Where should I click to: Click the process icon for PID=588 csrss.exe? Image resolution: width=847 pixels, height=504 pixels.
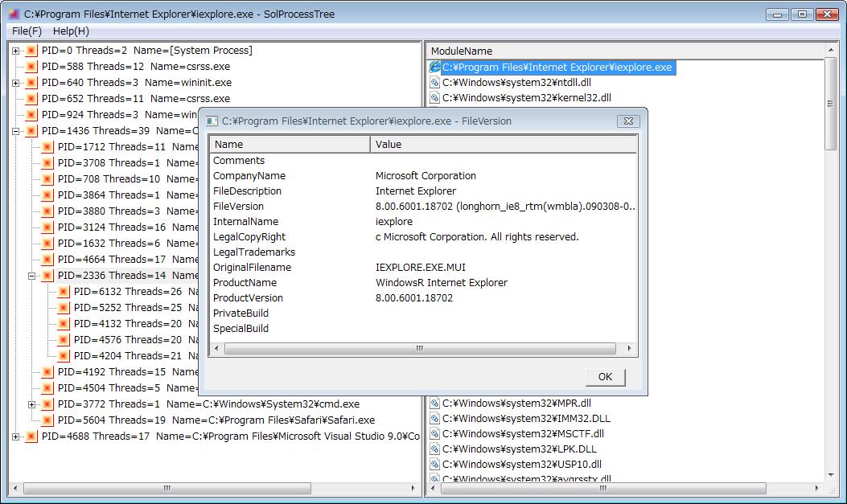tap(31, 67)
